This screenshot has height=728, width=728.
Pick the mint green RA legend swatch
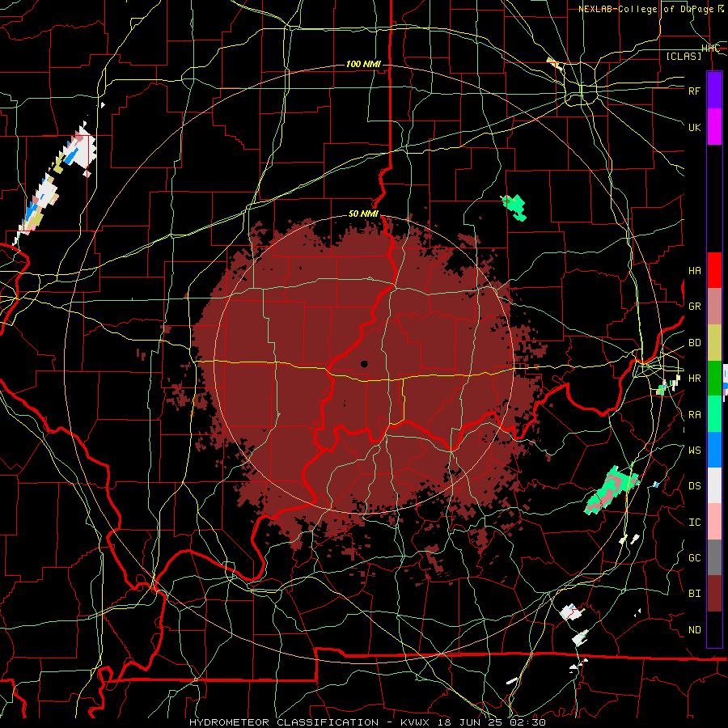point(714,414)
